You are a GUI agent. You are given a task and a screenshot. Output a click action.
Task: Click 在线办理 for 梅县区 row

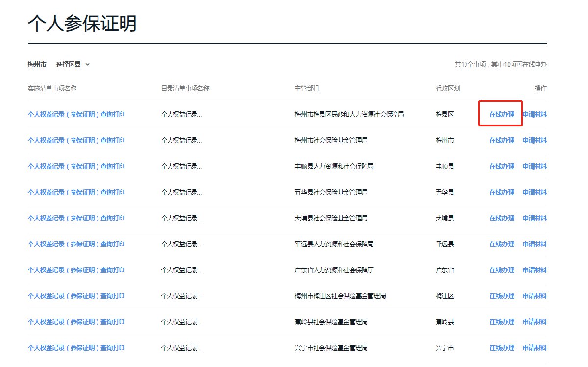(502, 114)
